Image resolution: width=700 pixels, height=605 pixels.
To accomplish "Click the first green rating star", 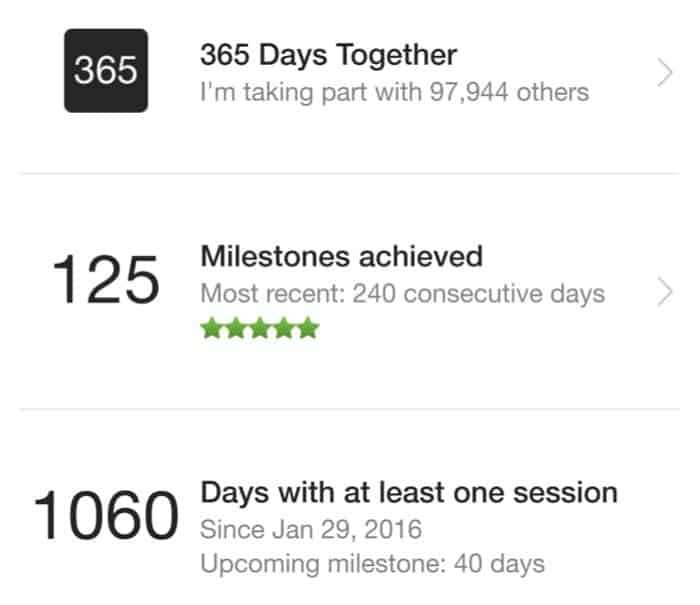I will click(212, 328).
